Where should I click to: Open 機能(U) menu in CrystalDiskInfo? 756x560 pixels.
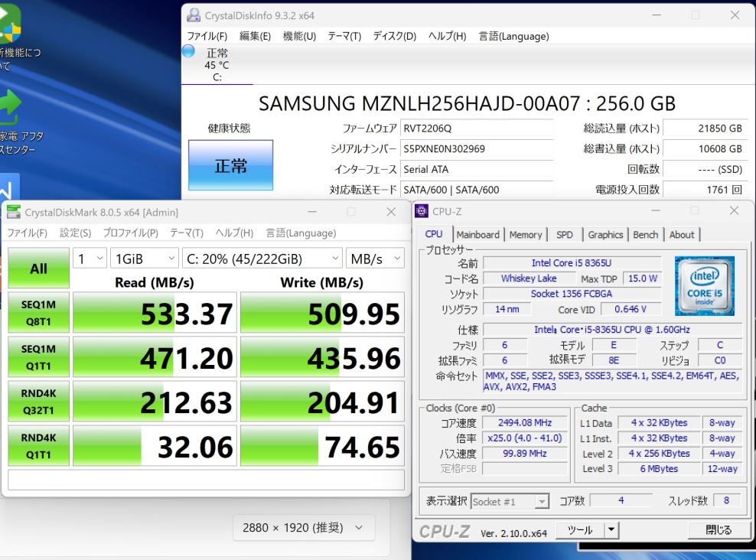(x=299, y=36)
